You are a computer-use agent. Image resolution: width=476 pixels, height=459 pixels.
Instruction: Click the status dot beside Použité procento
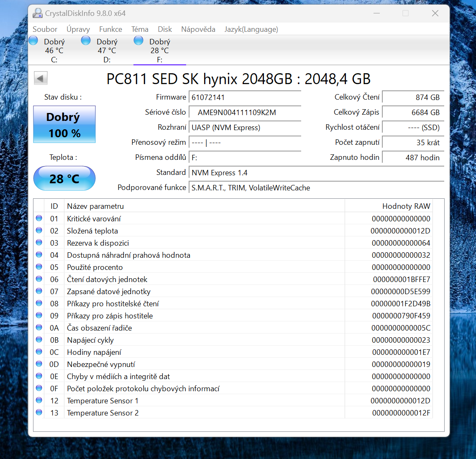(39, 266)
